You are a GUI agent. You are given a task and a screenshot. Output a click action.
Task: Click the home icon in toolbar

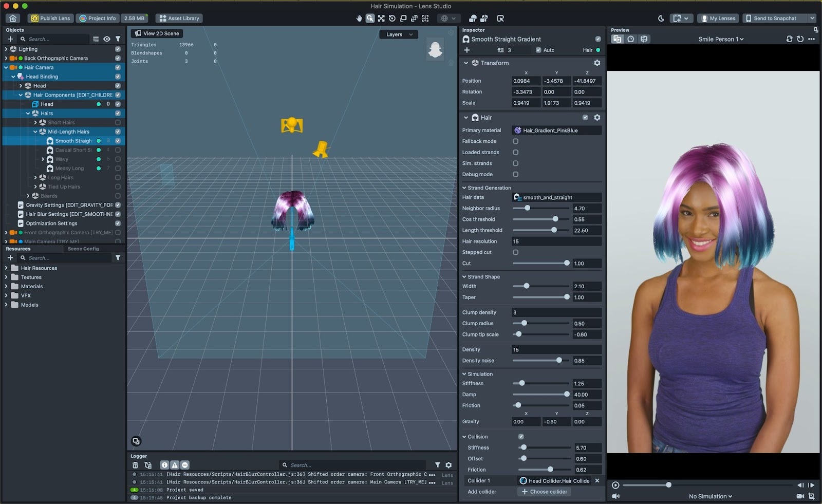pos(13,18)
